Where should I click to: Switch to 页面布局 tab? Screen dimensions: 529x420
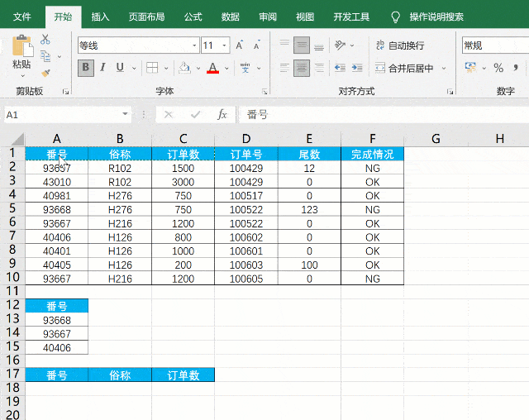pyautogui.click(x=146, y=17)
